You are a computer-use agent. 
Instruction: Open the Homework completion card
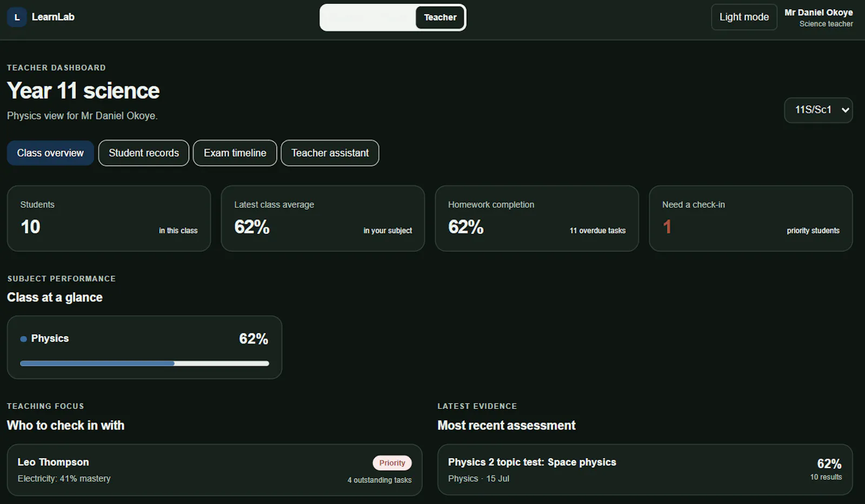(537, 218)
